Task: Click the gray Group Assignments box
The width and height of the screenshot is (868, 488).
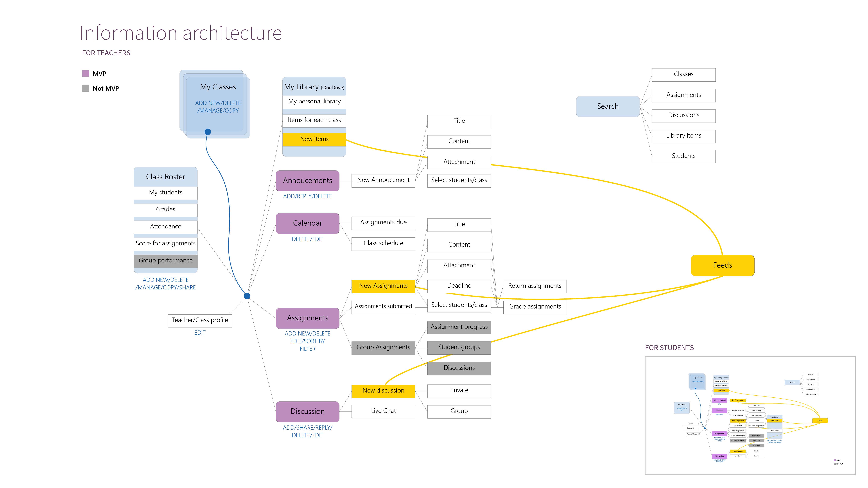Action: tap(384, 348)
